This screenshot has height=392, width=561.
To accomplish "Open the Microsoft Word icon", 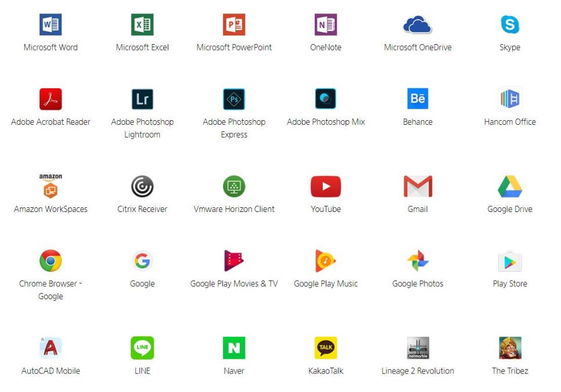I will (51, 24).
